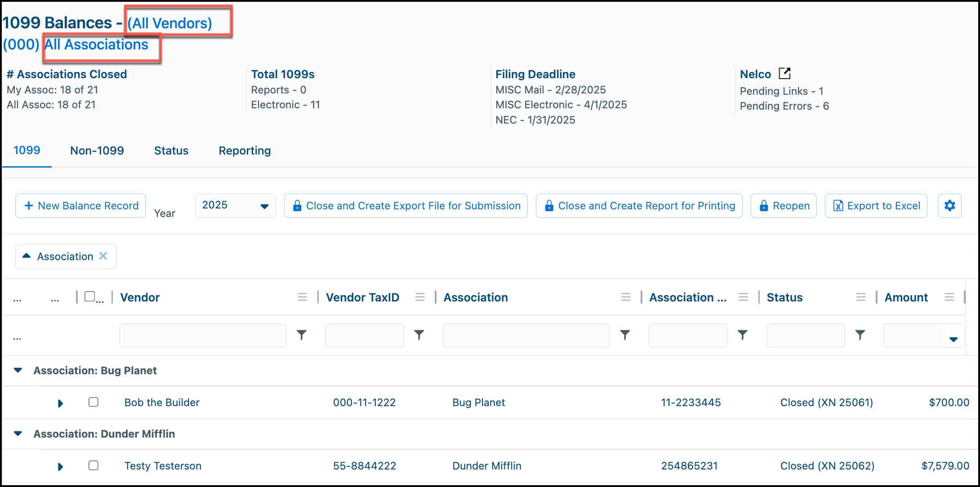Open the Nelco external link icon
Screen dimensions: 980x487
(784, 73)
